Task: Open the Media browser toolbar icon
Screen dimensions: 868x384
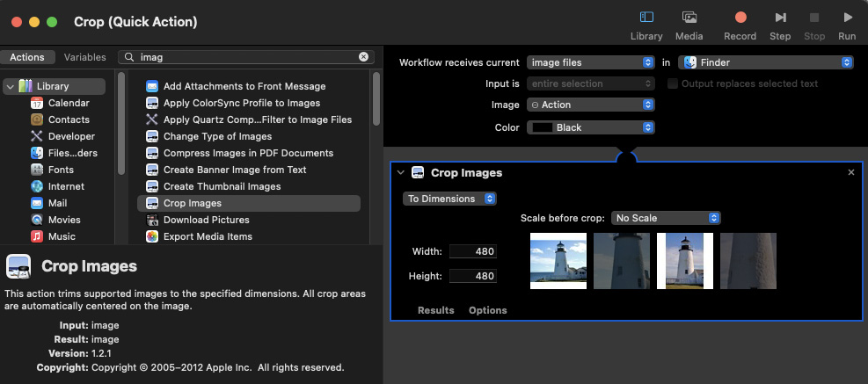Action: (x=689, y=18)
